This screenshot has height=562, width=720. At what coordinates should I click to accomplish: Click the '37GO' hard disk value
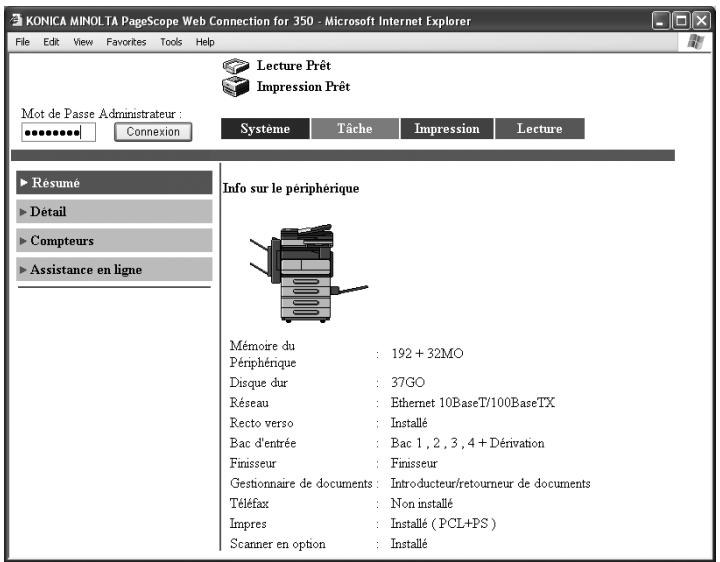408,382
